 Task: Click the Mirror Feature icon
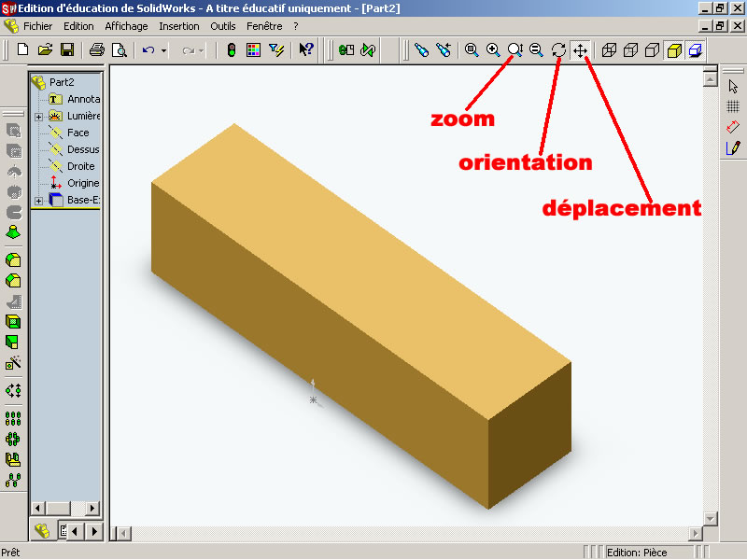pyautogui.click(x=13, y=459)
